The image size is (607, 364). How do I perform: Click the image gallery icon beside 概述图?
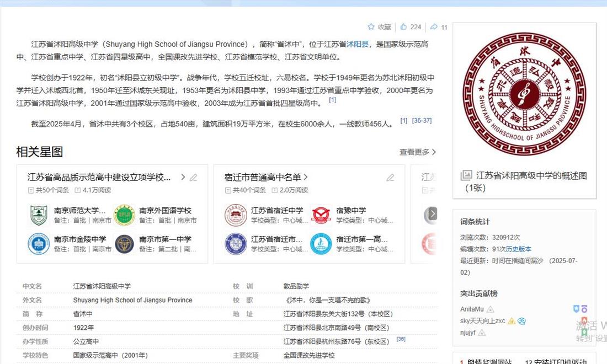click(x=466, y=175)
